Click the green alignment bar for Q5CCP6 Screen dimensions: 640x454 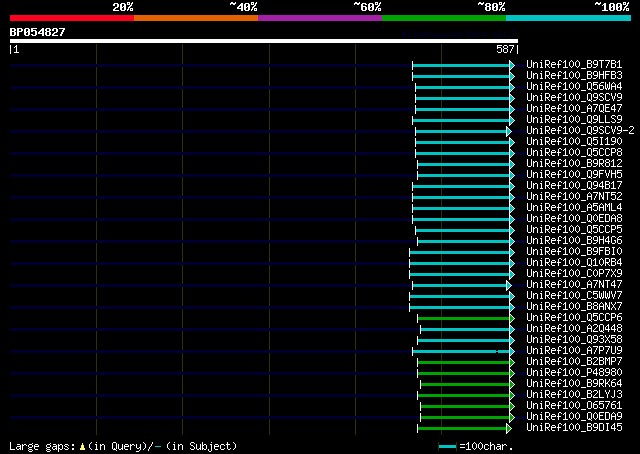coord(465,318)
